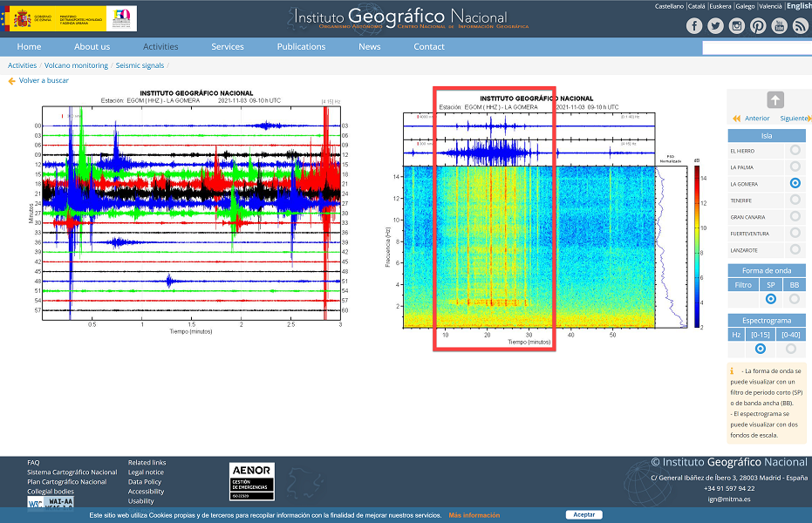Click in the header search field
812x523 pixels.
click(756, 48)
